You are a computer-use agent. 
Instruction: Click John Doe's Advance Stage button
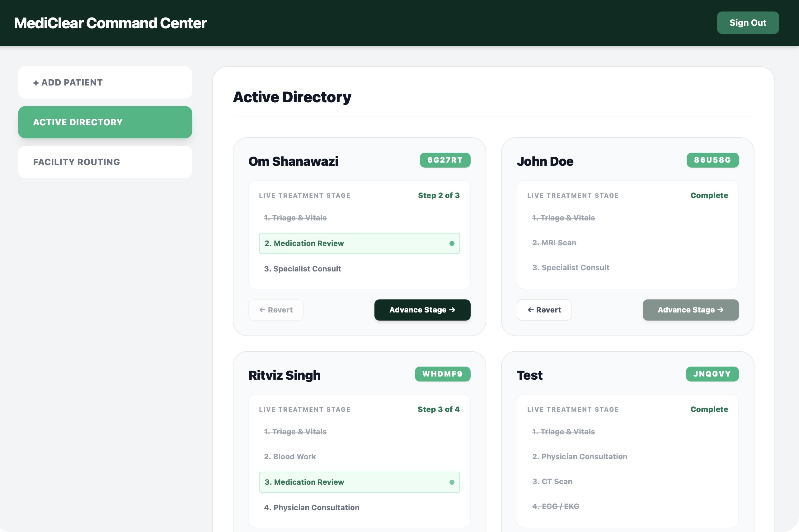[690, 310]
